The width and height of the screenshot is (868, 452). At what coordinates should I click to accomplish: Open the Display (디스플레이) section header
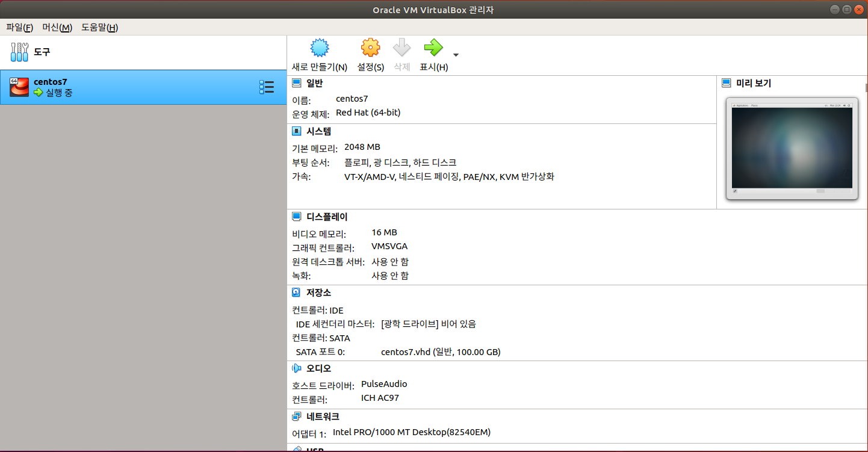pyautogui.click(x=327, y=217)
